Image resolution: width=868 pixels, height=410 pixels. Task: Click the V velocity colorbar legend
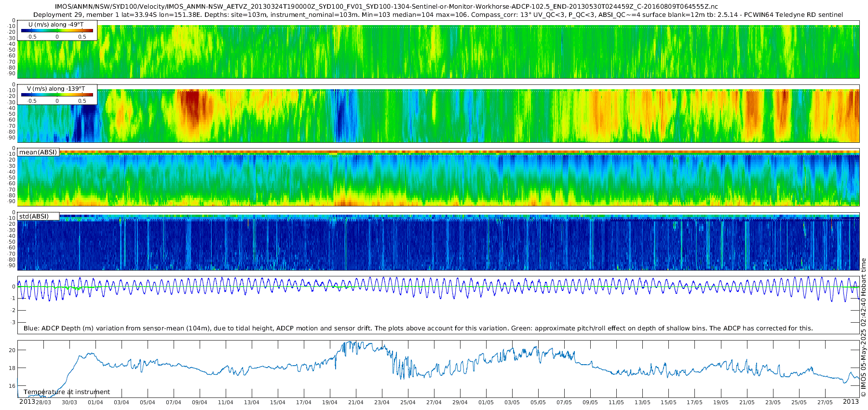pos(57,95)
